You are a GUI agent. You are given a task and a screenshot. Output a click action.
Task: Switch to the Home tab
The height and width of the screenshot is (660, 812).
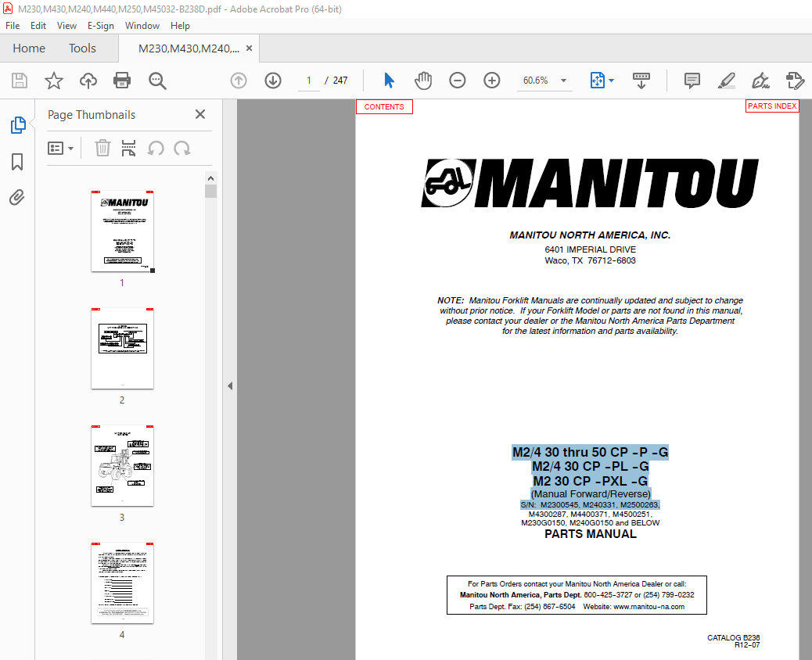(29, 48)
